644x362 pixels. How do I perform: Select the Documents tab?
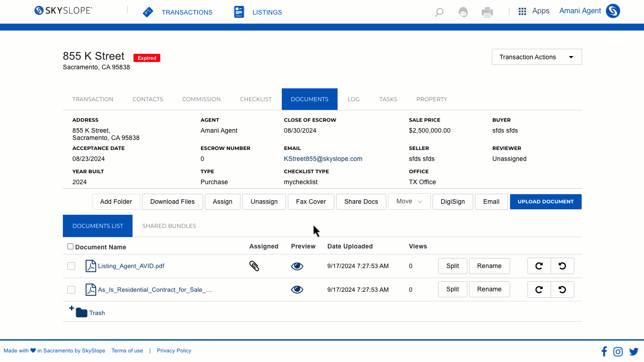tap(310, 99)
